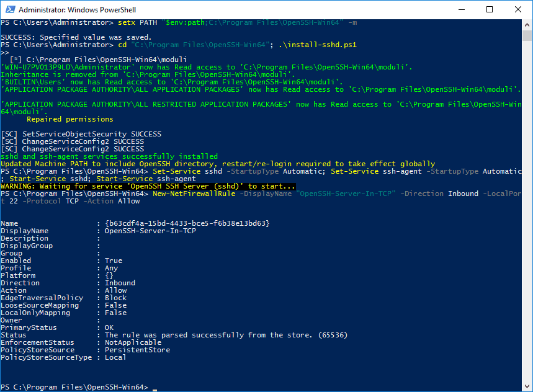Click the Minimize button
The width and height of the screenshot is (533, 392).
pos(461,9)
